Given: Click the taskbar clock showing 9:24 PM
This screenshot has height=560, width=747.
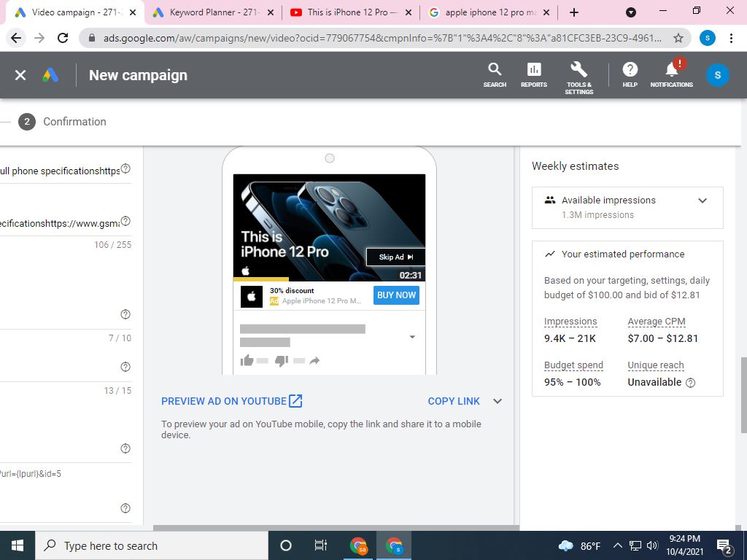Looking at the screenshot, I should [684, 545].
